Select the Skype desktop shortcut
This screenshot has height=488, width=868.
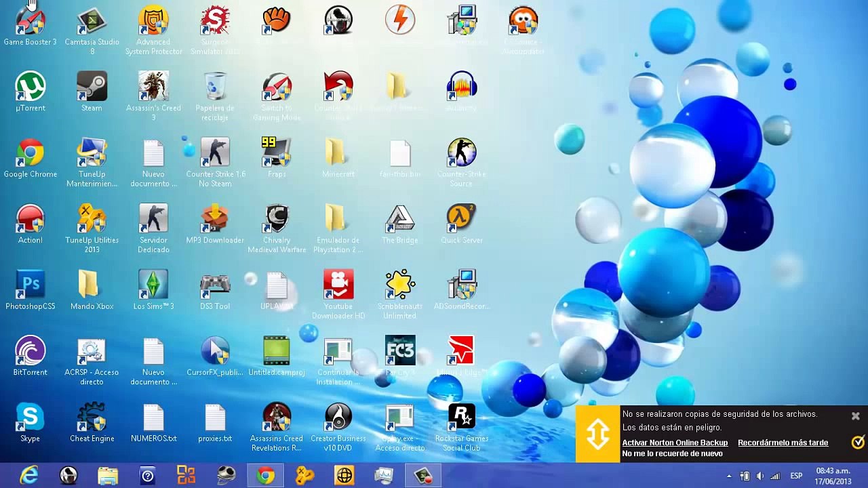[31, 422]
